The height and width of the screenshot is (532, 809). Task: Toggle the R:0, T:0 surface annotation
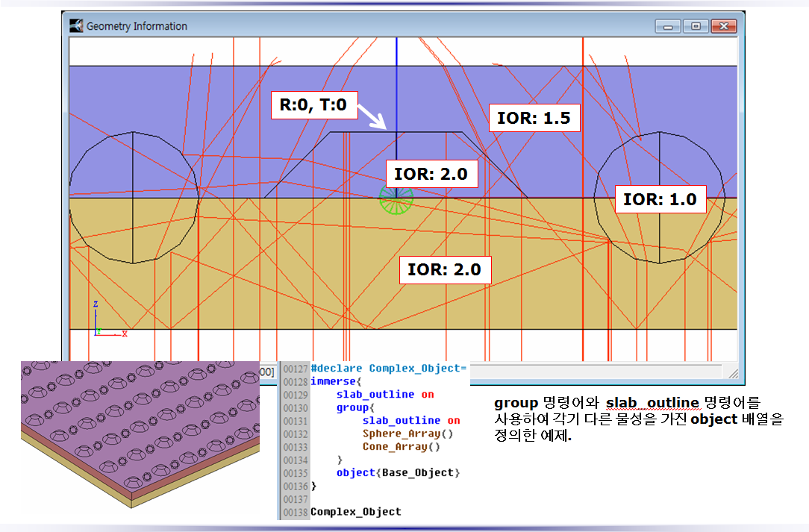pos(313,104)
